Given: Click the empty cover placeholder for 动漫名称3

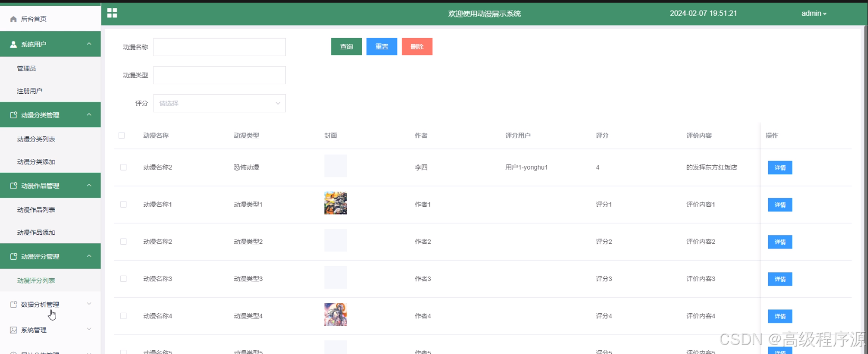Looking at the screenshot, I should [336, 277].
